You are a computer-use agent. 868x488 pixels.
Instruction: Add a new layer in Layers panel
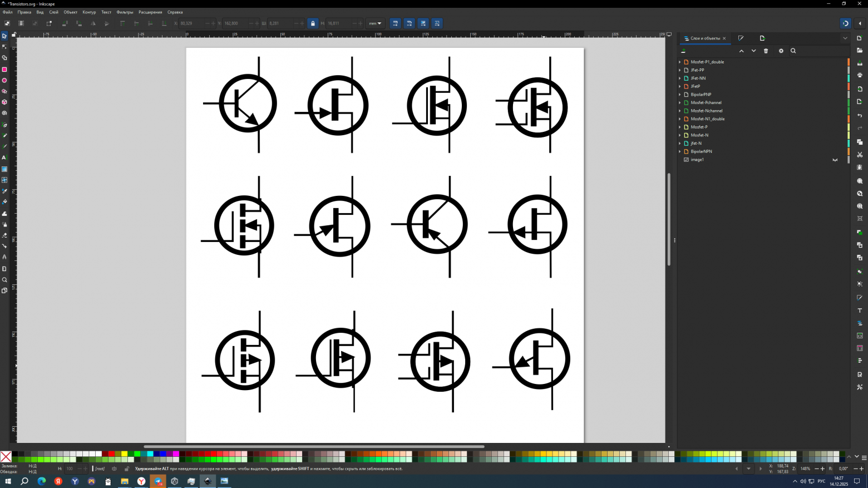click(x=683, y=51)
